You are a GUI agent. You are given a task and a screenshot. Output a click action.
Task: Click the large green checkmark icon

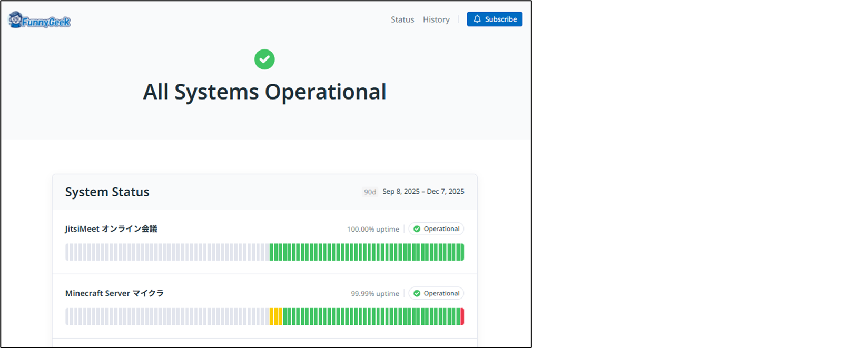tap(264, 59)
